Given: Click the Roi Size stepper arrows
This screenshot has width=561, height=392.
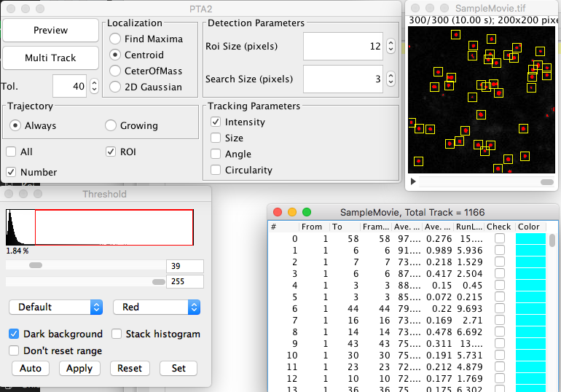Looking at the screenshot, I should (x=391, y=47).
